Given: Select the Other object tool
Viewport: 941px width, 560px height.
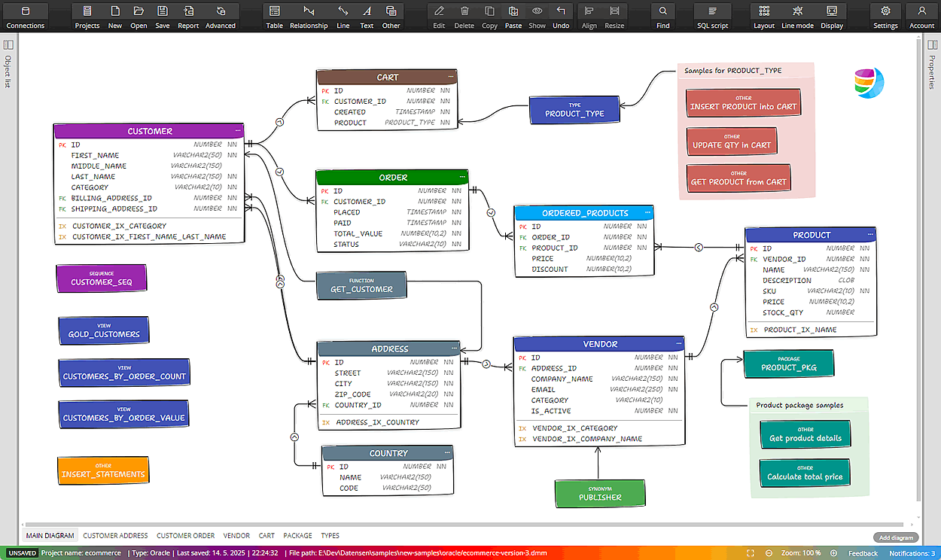Looking at the screenshot, I should 391,16.
